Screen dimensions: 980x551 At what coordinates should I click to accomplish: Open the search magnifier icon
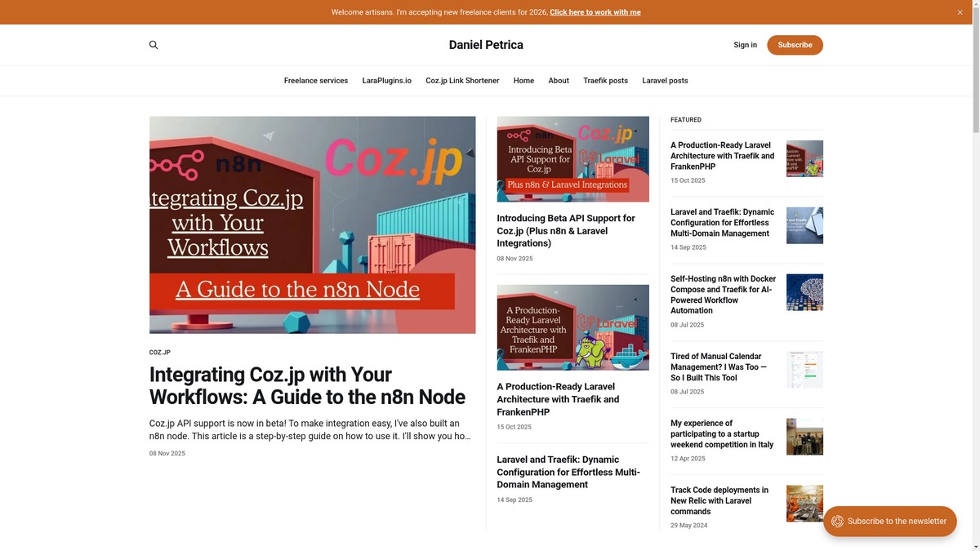[154, 45]
